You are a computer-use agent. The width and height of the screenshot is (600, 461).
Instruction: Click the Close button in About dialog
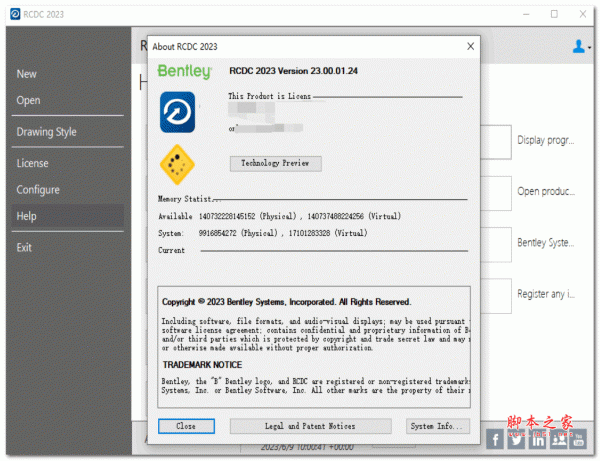(x=186, y=426)
